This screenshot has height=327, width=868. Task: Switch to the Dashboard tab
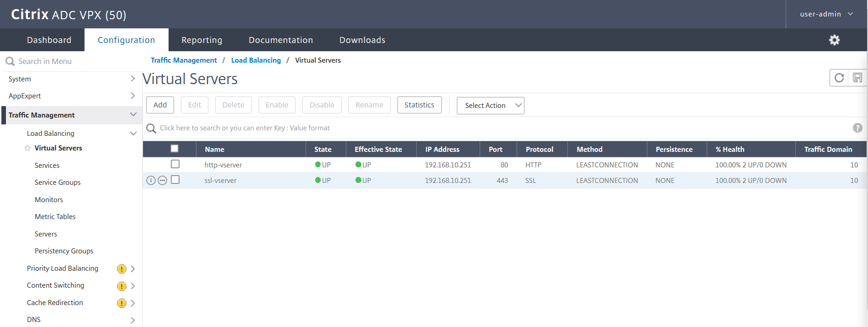(49, 40)
